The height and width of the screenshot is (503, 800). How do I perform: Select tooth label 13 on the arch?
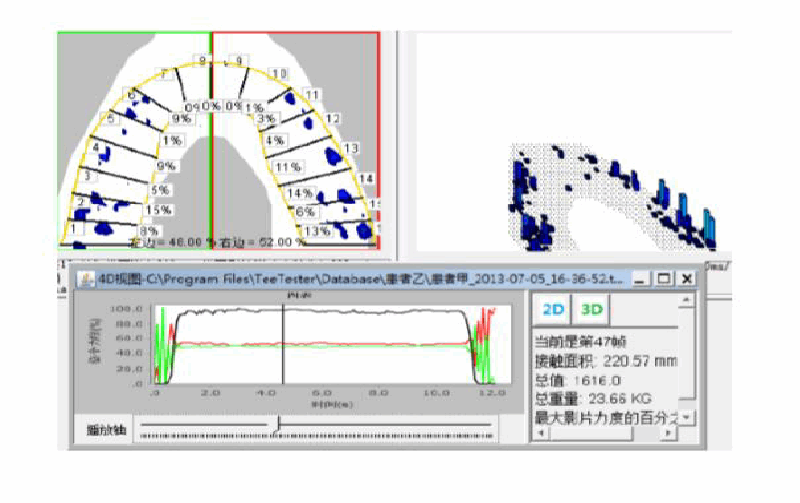coord(350,148)
